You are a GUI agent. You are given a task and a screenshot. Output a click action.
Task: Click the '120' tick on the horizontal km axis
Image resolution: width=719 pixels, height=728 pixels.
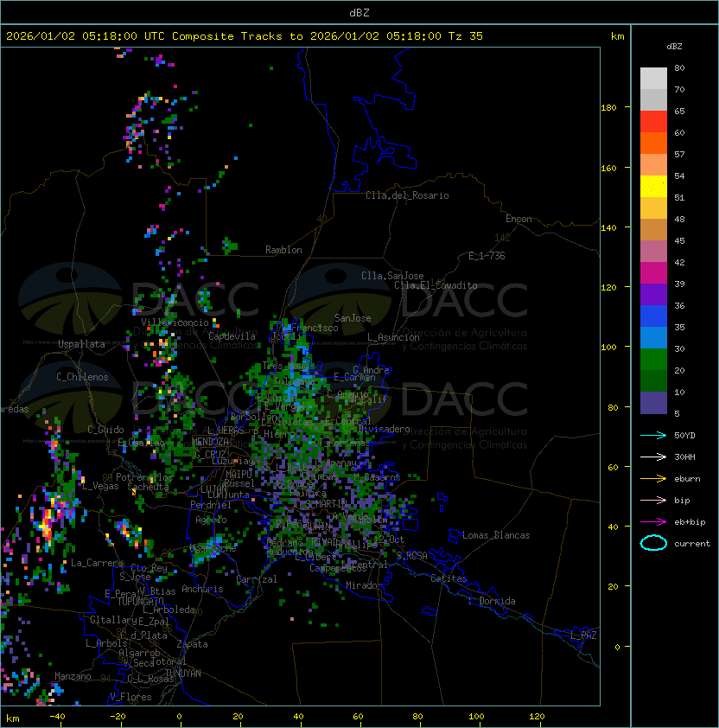click(537, 717)
